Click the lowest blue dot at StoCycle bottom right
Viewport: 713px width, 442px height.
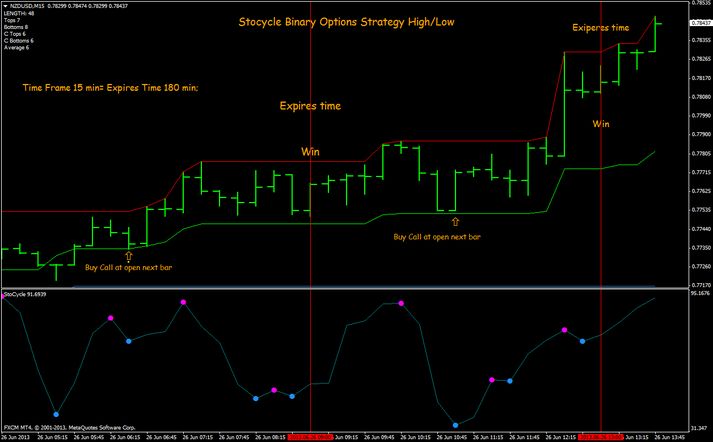[455, 425]
